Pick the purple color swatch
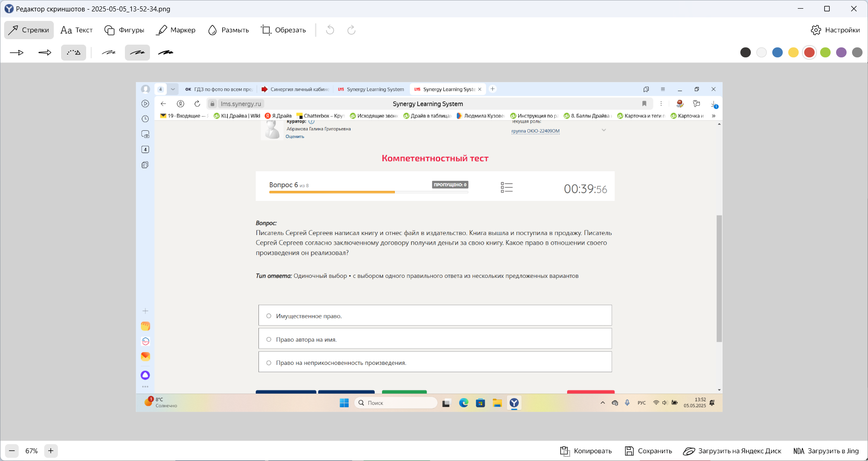 coord(841,52)
